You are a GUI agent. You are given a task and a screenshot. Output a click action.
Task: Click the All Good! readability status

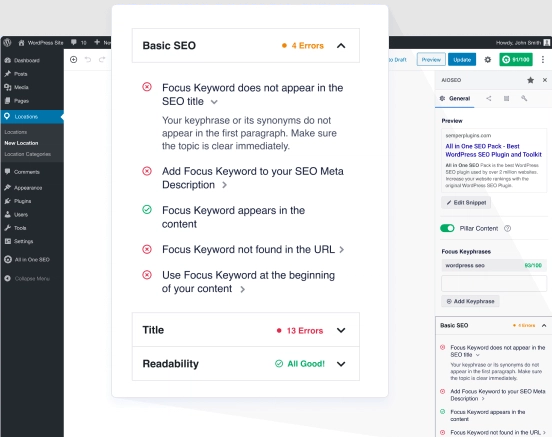300,364
